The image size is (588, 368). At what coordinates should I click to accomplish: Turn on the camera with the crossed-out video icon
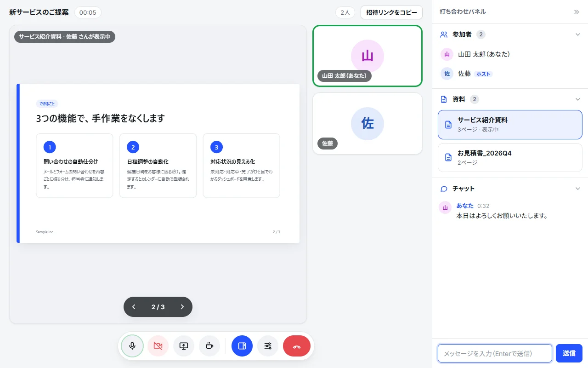(x=158, y=346)
